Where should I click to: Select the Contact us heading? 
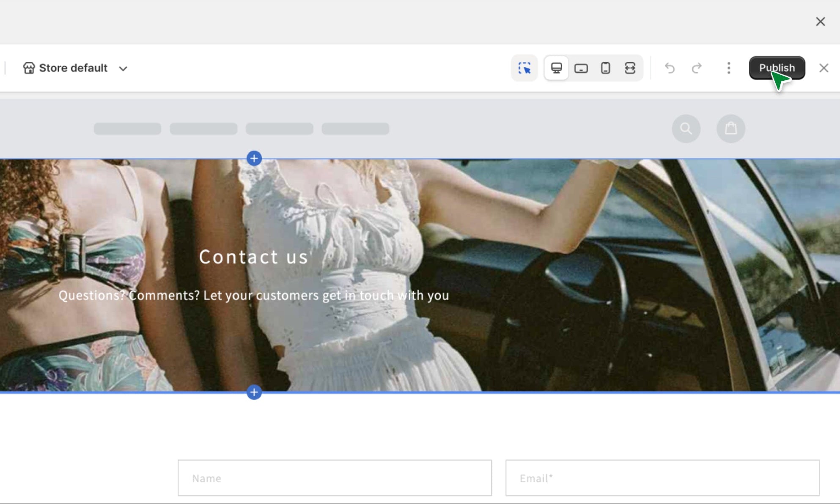point(253,257)
